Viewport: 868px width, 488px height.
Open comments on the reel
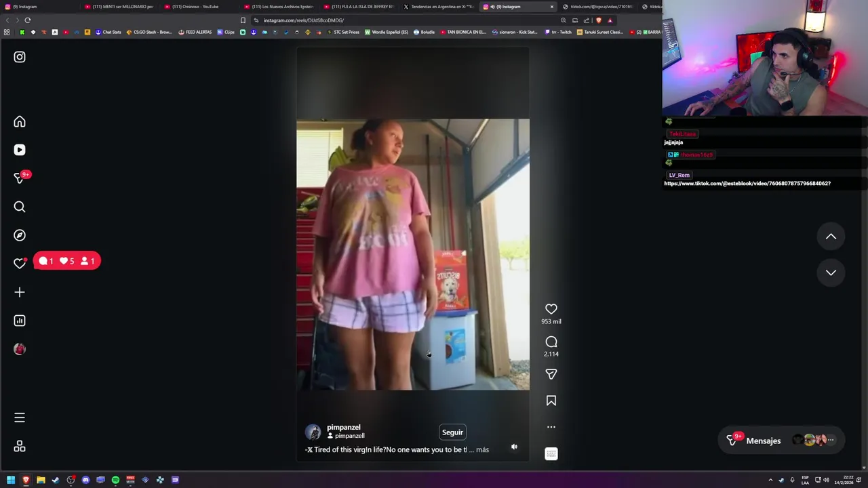551,342
